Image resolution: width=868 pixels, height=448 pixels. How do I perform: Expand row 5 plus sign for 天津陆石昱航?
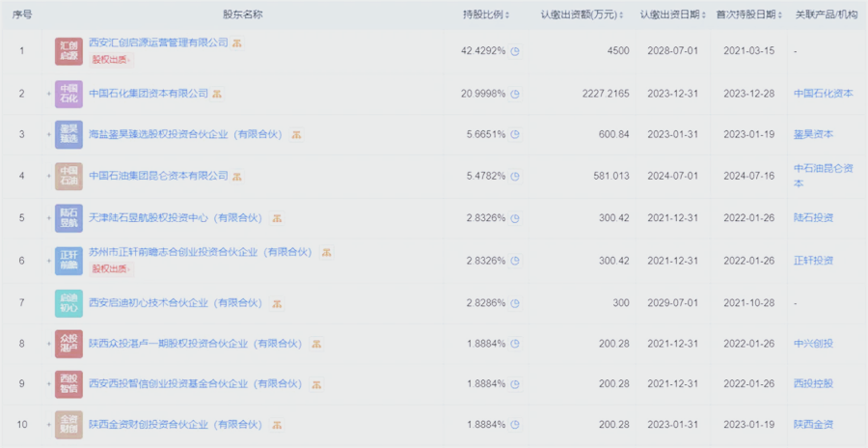click(x=49, y=218)
